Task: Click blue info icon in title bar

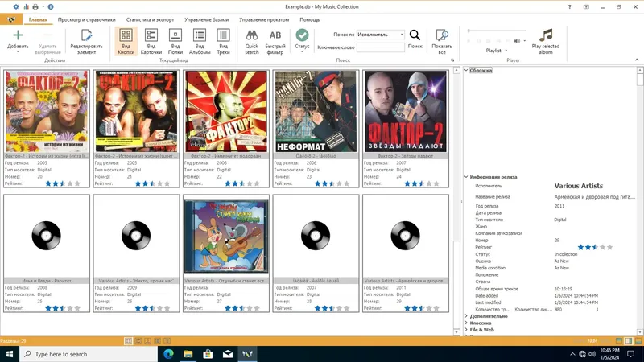Action: tap(51, 6)
